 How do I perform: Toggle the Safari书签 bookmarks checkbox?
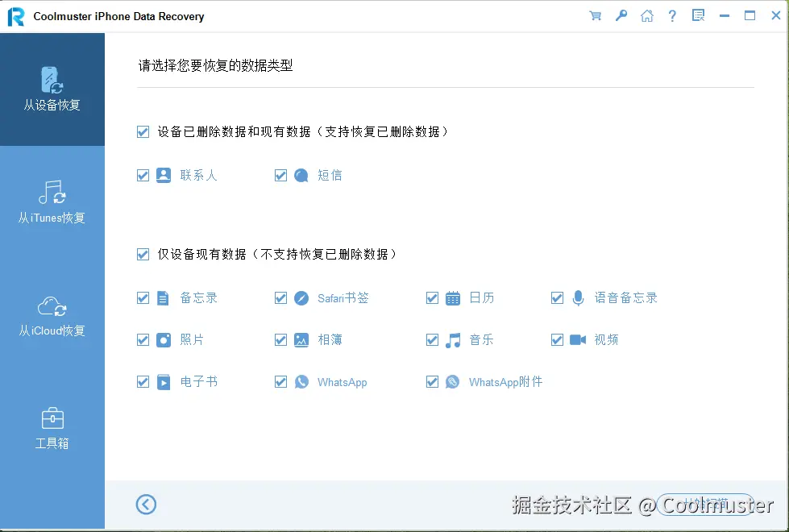[x=280, y=297]
